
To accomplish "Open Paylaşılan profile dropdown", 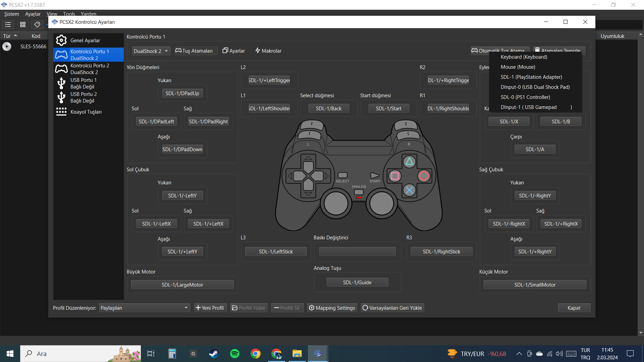I will click(144, 308).
